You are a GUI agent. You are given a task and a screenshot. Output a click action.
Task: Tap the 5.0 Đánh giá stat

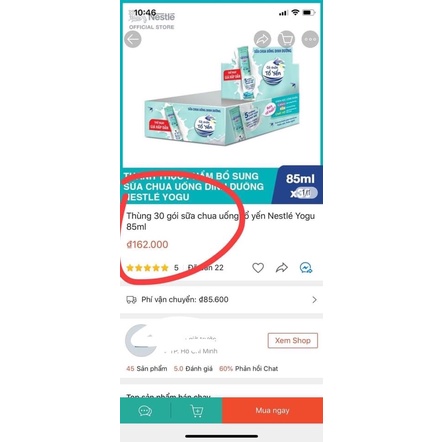pyautogui.click(x=193, y=369)
